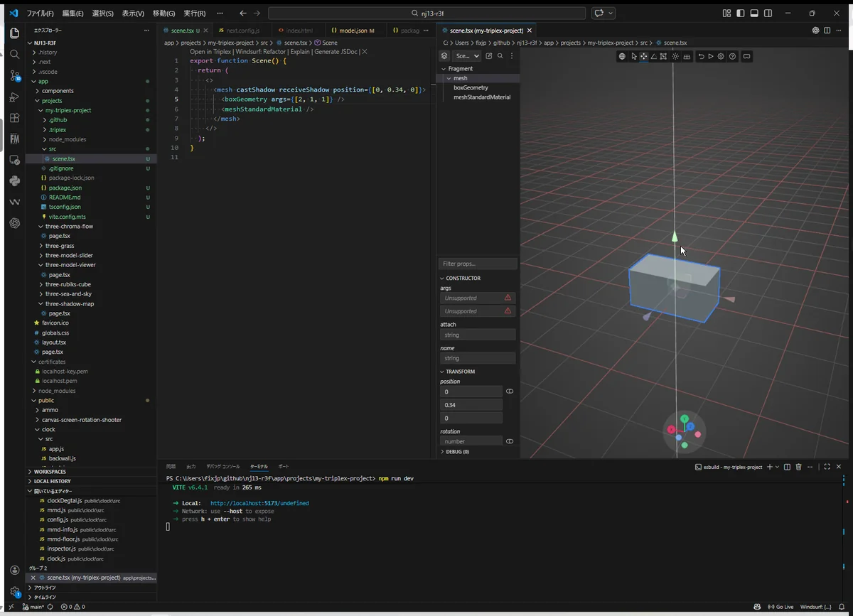Open the 編集(E) menu
This screenshot has width=853, height=616.
(72, 13)
